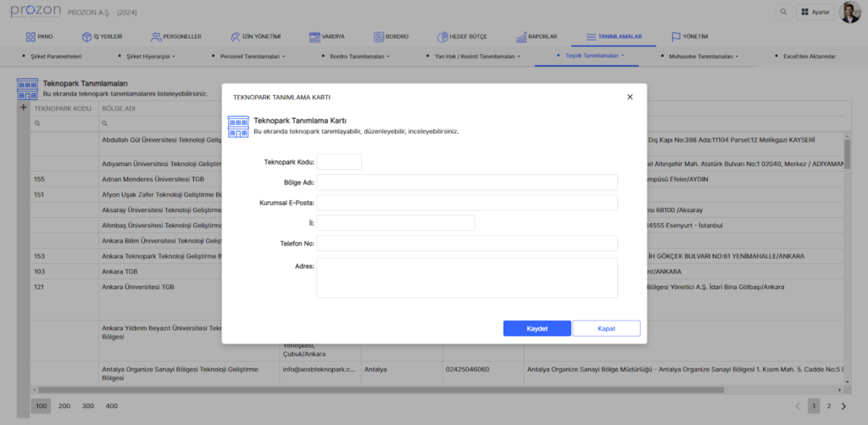
Task: Expand Bordro Tanımlamaları dropdown menu
Action: coord(359,56)
